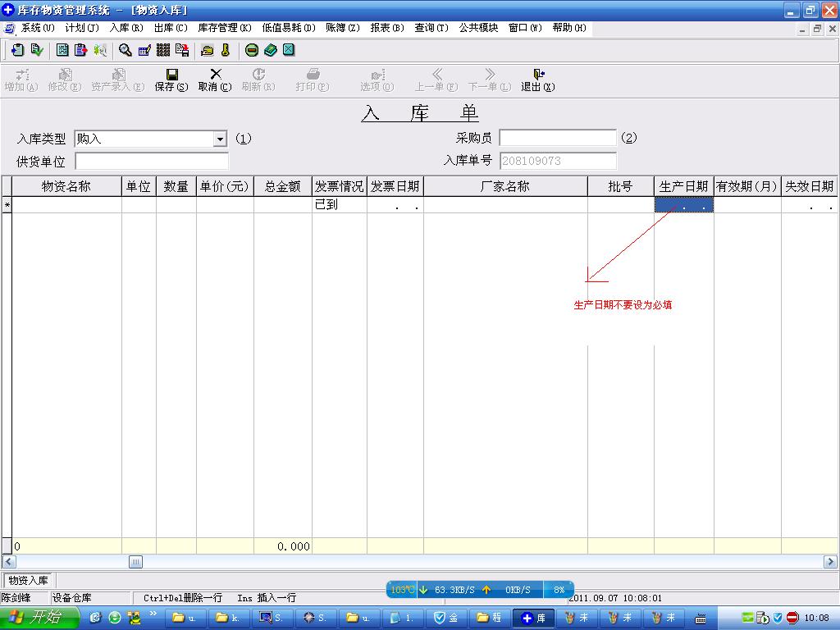Click the 厂家名称 column header
Image resolution: width=840 pixels, height=630 pixels.
coord(505,186)
